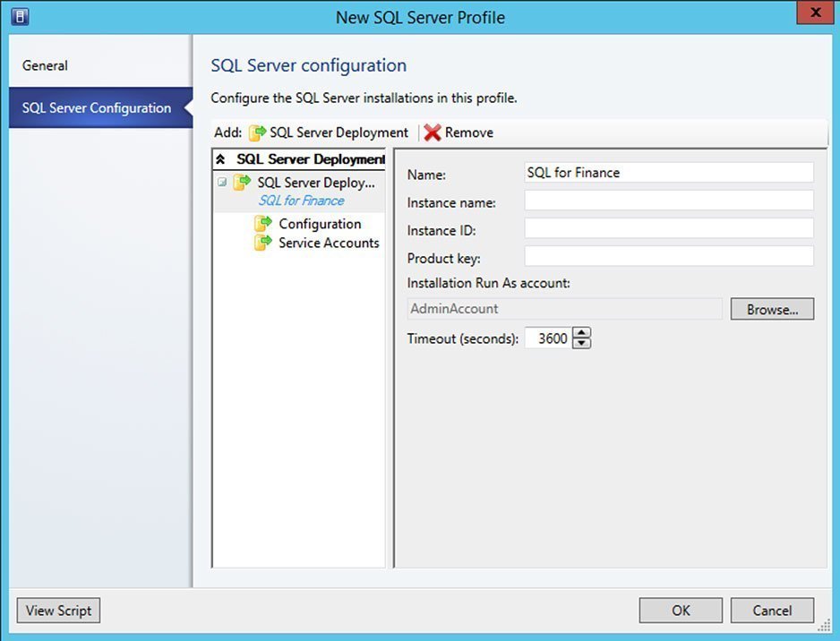
Task: Collapse the SQL Server Deployment header chevron
Action: click(x=221, y=159)
